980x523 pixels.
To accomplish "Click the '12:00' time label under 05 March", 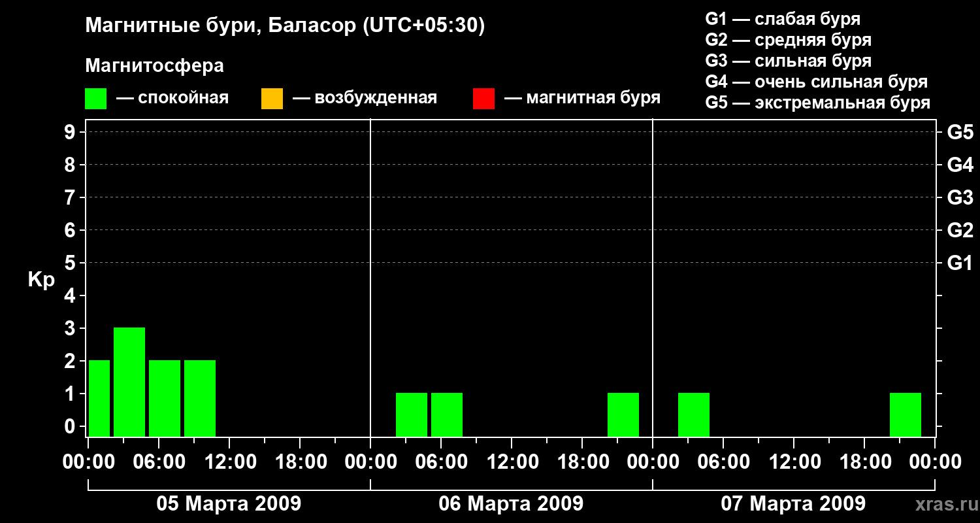I will [229, 462].
